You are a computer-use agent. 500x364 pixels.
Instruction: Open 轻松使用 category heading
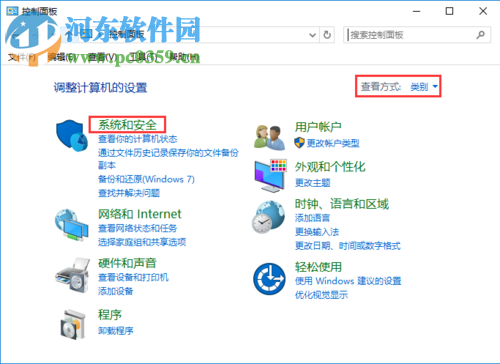(x=318, y=267)
